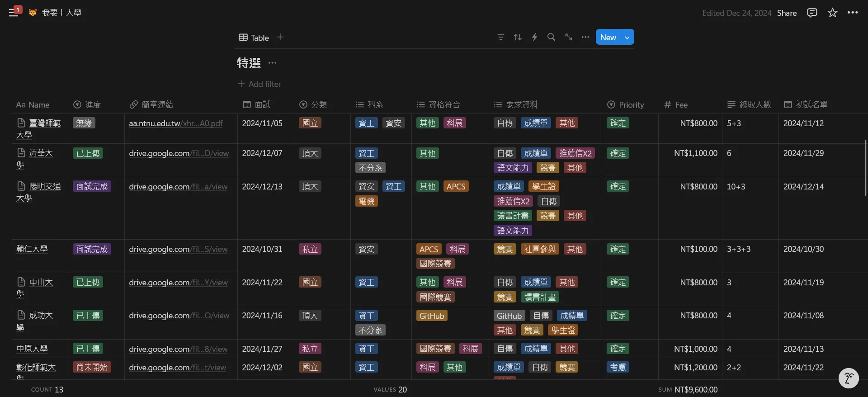The height and width of the screenshot is (397, 868).
Task: Expand the New button dropdown arrow
Action: [x=627, y=37]
